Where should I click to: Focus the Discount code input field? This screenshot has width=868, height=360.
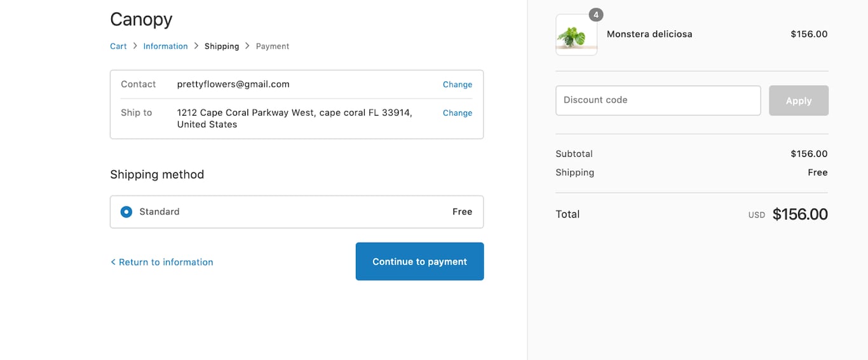pyautogui.click(x=658, y=100)
